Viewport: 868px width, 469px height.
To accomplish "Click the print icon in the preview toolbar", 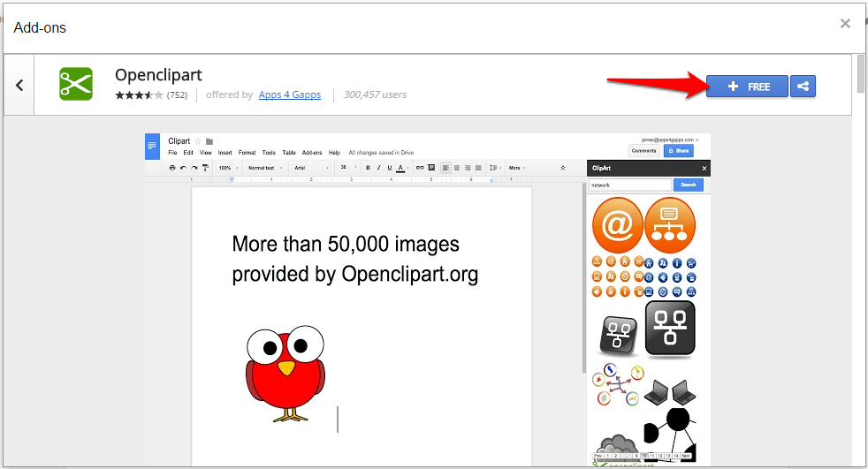I will (x=172, y=168).
